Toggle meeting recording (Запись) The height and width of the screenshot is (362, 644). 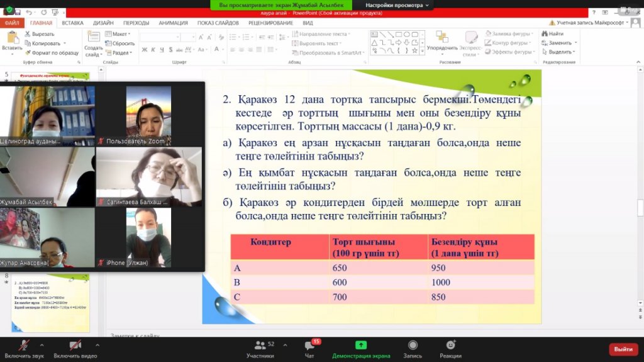[413, 345]
